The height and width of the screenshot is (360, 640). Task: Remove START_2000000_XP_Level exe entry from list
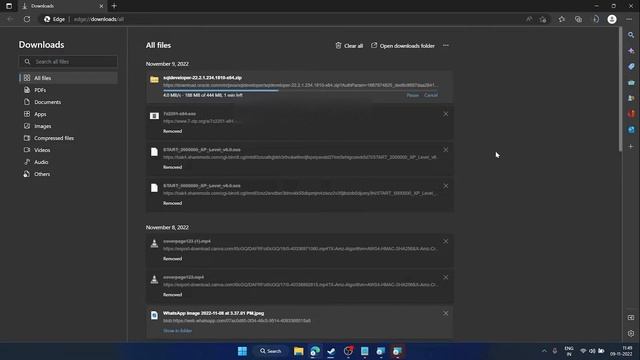point(446,150)
